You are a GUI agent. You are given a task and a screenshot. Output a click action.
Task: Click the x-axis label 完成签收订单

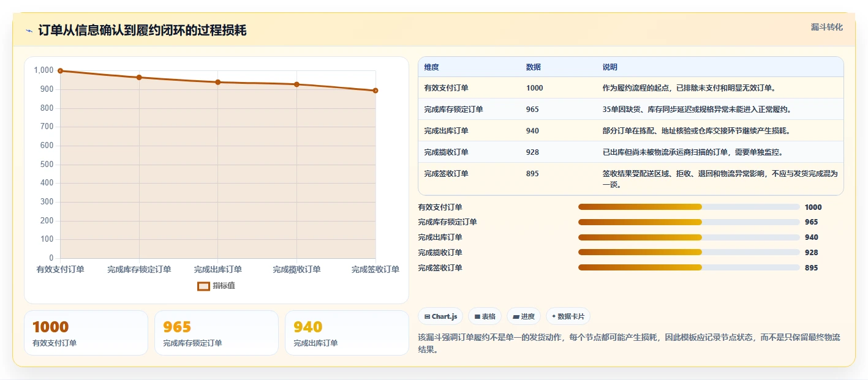tap(376, 270)
